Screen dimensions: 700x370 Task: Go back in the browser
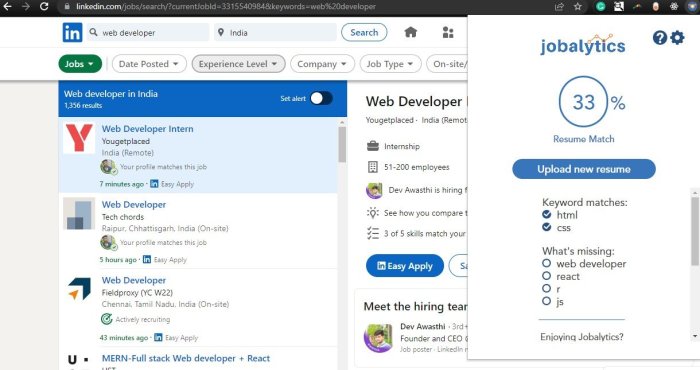[x=7, y=7]
